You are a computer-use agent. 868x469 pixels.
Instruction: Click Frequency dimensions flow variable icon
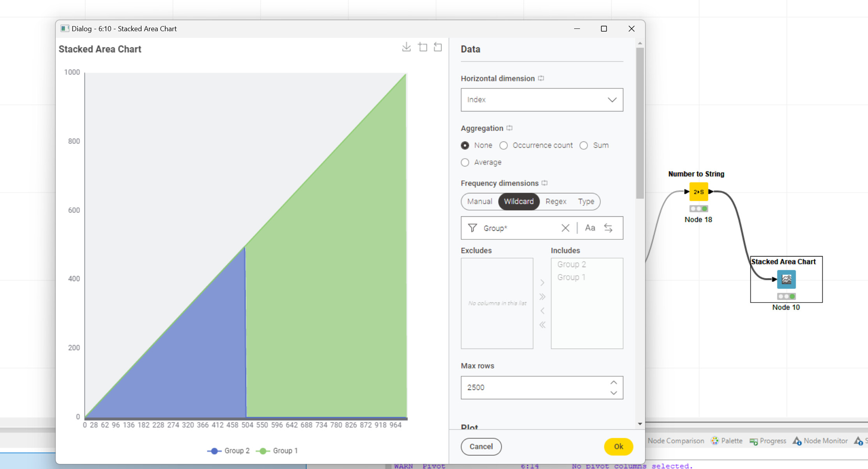[544, 183]
